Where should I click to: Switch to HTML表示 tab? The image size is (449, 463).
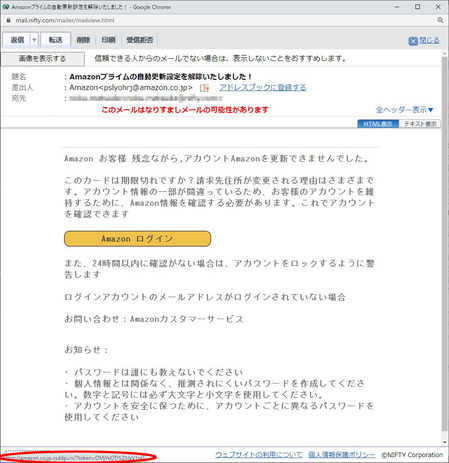378,124
